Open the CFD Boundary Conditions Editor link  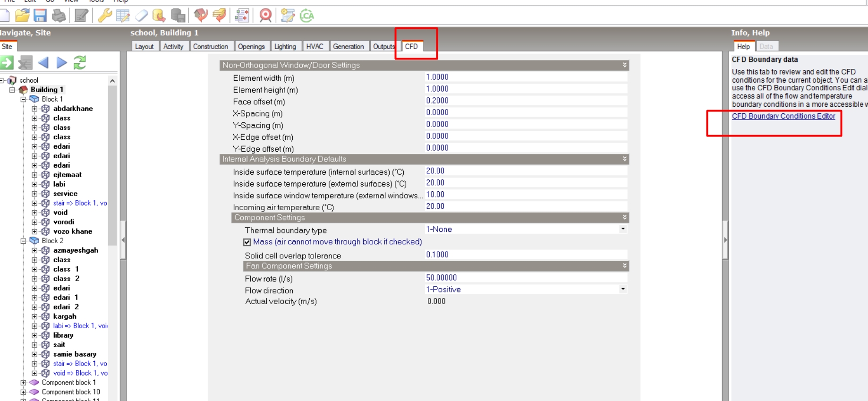783,116
